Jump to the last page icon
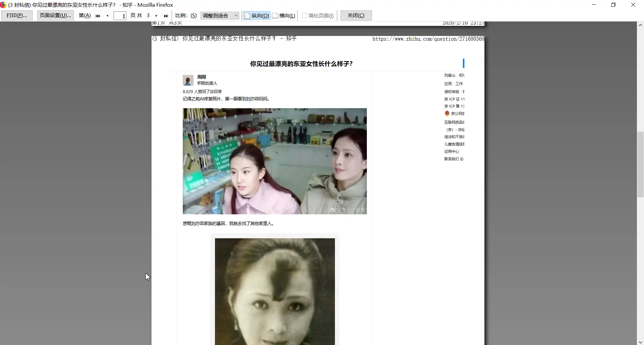644x345 pixels. click(x=166, y=15)
